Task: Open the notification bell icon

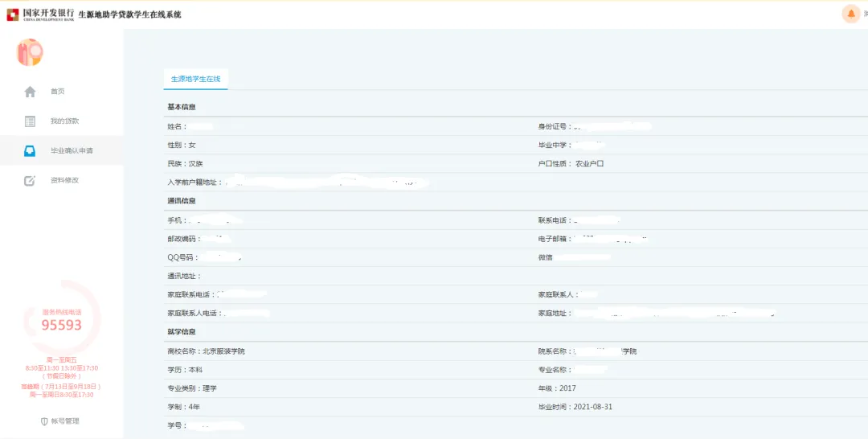Action: click(851, 14)
